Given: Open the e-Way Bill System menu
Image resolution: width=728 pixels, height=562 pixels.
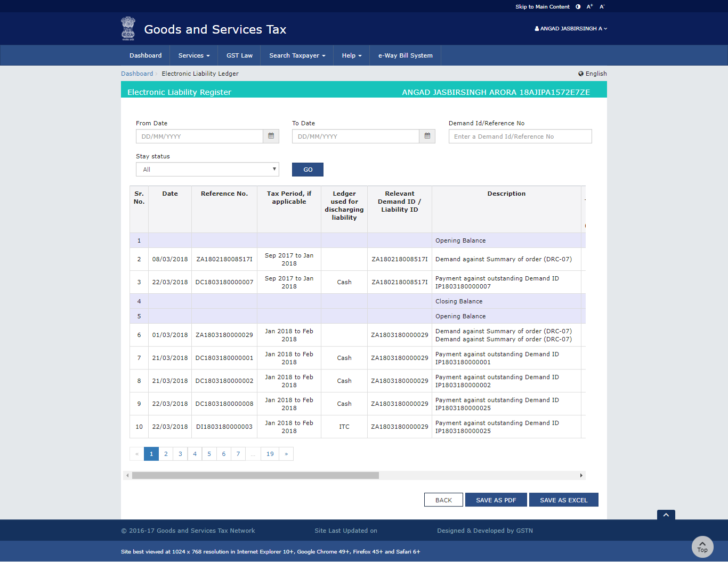Looking at the screenshot, I should coord(405,55).
